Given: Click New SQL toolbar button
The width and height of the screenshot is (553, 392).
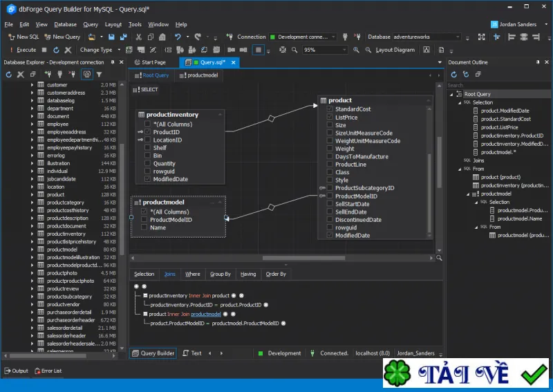Looking at the screenshot, I should point(24,37).
